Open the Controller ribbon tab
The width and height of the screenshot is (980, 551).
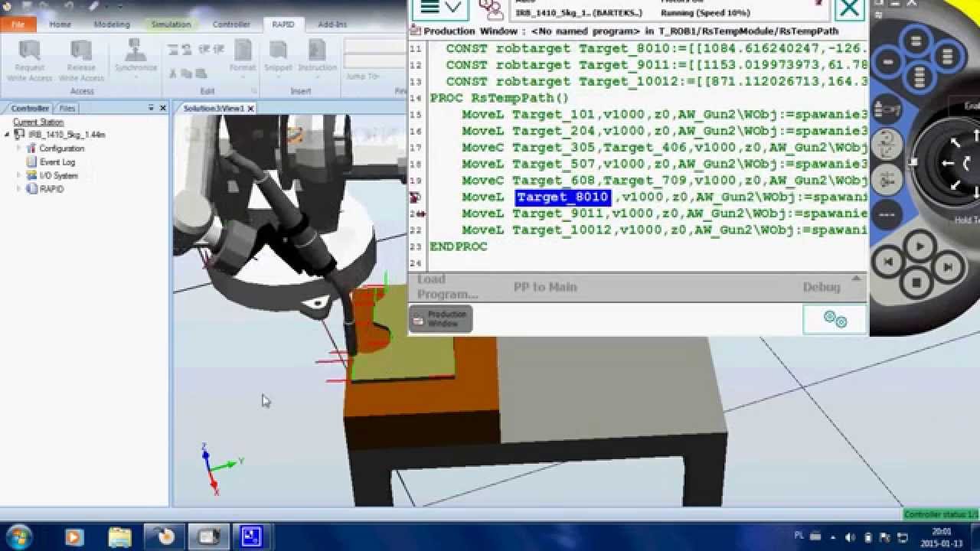(231, 24)
